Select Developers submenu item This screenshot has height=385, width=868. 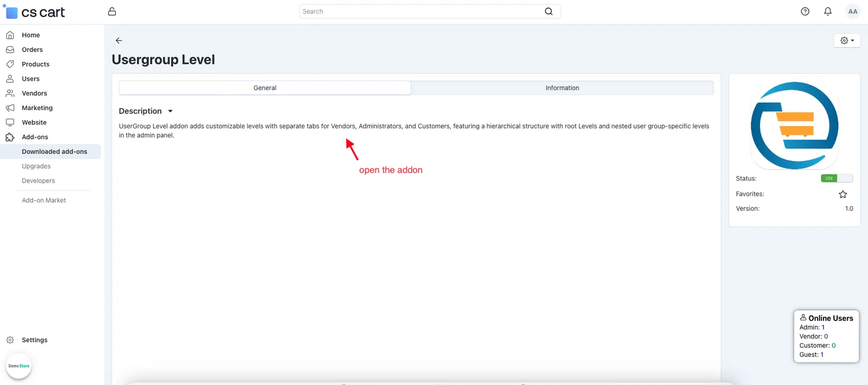(39, 181)
